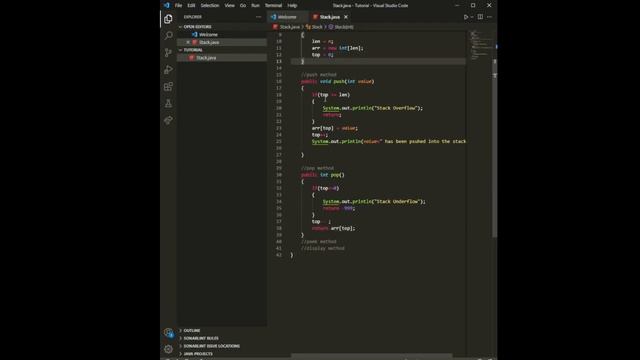Switch to the Stack.java tab
The width and height of the screenshot is (640, 360).
click(330, 17)
